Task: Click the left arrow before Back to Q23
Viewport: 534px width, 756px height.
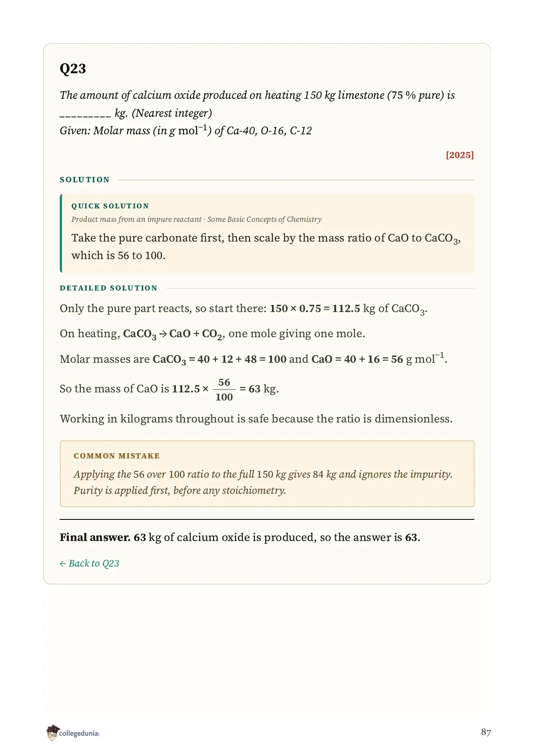Action: pos(63,564)
